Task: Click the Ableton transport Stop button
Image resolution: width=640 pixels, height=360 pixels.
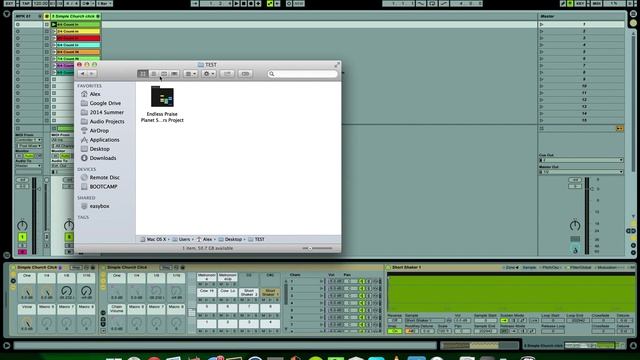Action: click(x=244, y=3)
